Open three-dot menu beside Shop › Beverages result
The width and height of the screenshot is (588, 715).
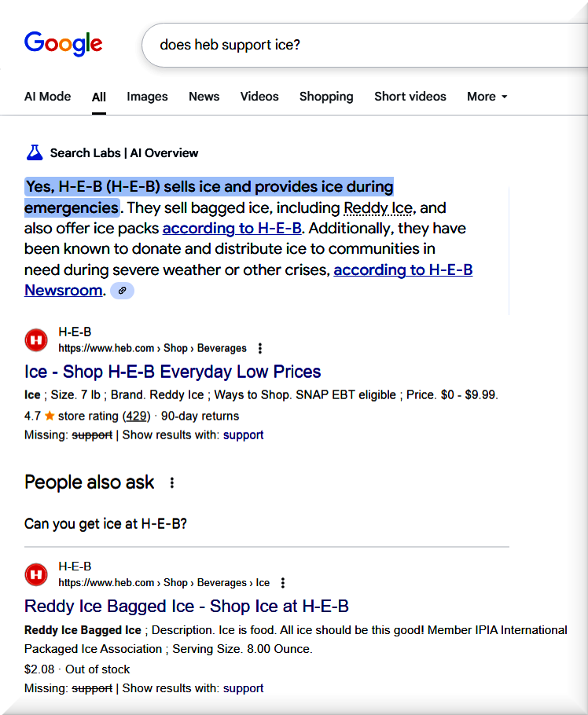click(260, 348)
